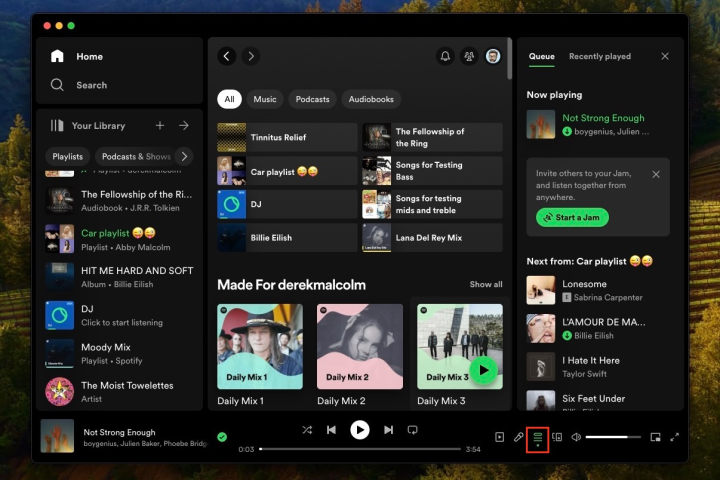Open Car playlist in library sidebar
The width and height of the screenshot is (720, 480).
(x=119, y=239)
